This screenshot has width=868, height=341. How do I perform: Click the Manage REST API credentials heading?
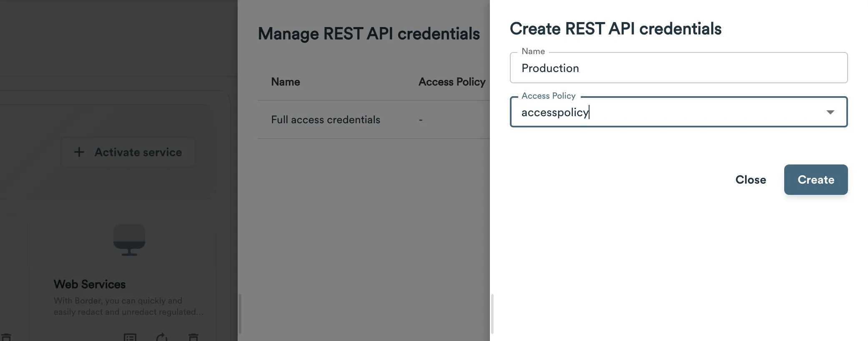(369, 34)
